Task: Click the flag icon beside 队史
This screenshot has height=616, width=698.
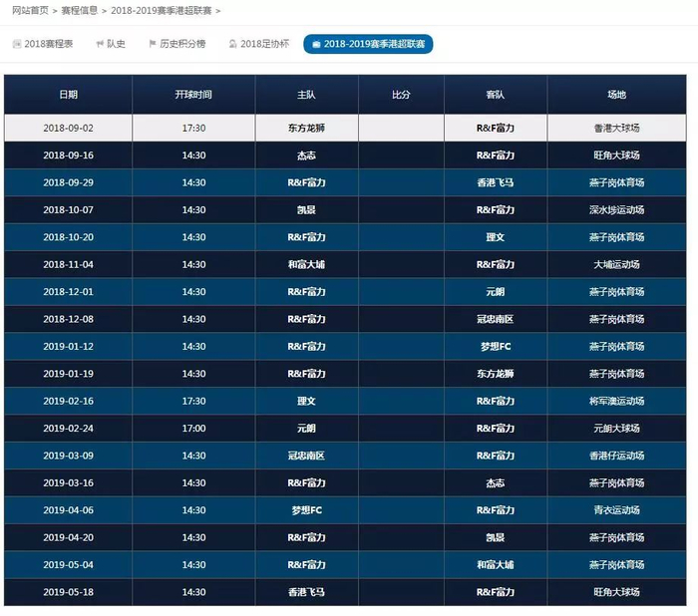Action: click(x=100, y=44)
